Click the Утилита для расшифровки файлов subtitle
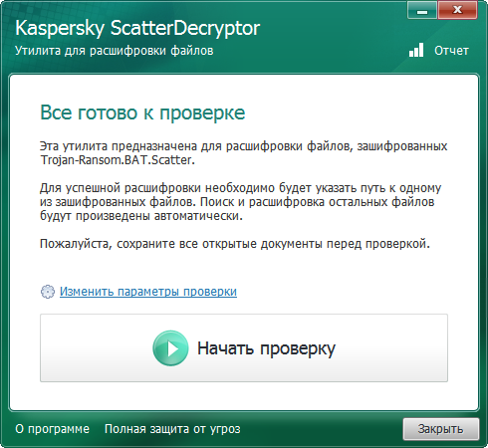Viewport: 488px width, 448px height. coord(115,51)
